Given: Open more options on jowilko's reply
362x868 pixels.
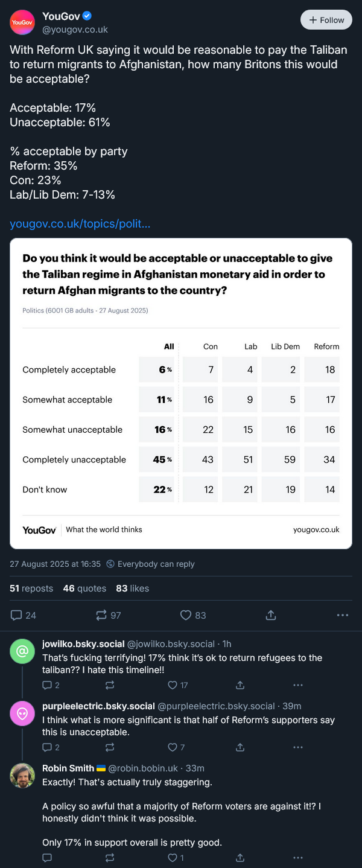Looking at the screenshot, I should pos(297,685).
